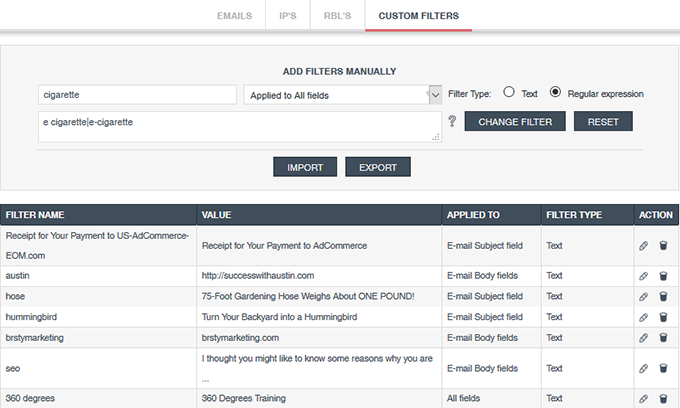Viewport: 680px width, 408px height.
Task: Click the IMPORT button
Action: coord(305,167)
